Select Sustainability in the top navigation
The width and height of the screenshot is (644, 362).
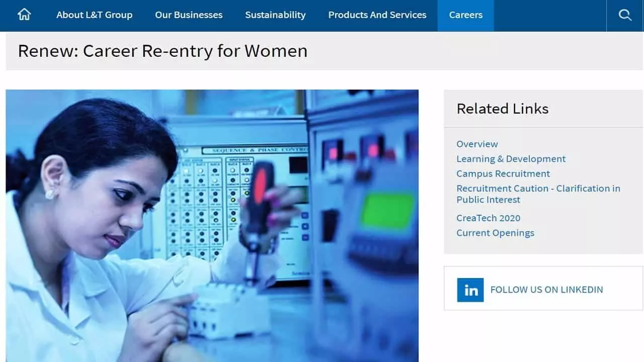coord(275,15)
